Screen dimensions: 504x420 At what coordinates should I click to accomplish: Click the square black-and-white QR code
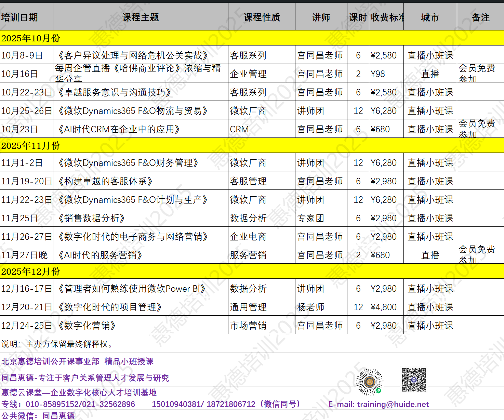414,380
